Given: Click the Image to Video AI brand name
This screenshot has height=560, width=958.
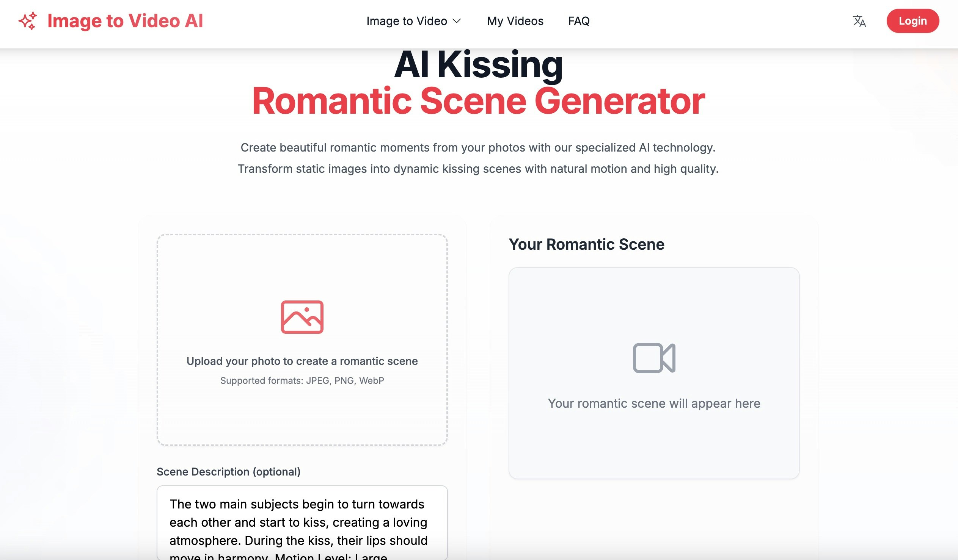Looking at the screenshot, I should pos(125,21).
